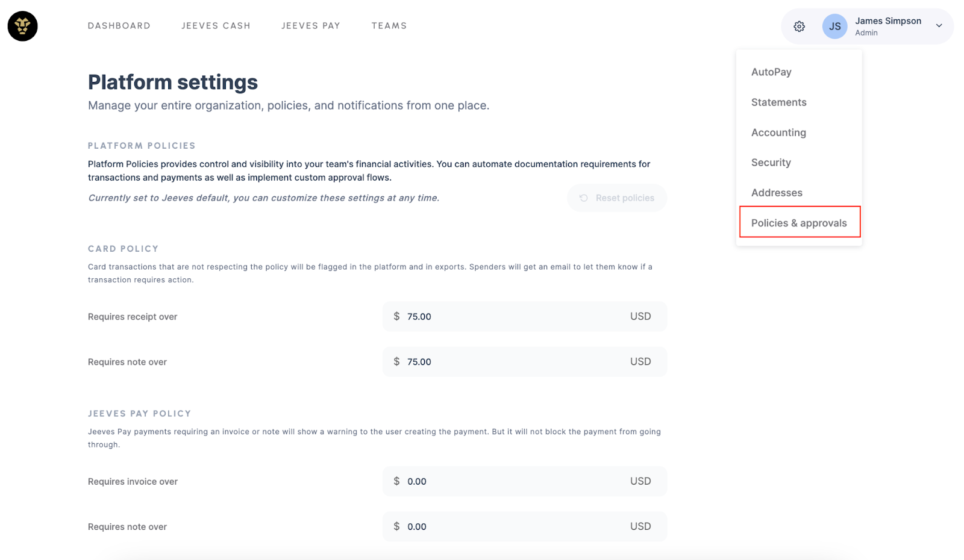Go to the Teams section
The width and height of the screenshot is (964, 560).
pos(389,25)
